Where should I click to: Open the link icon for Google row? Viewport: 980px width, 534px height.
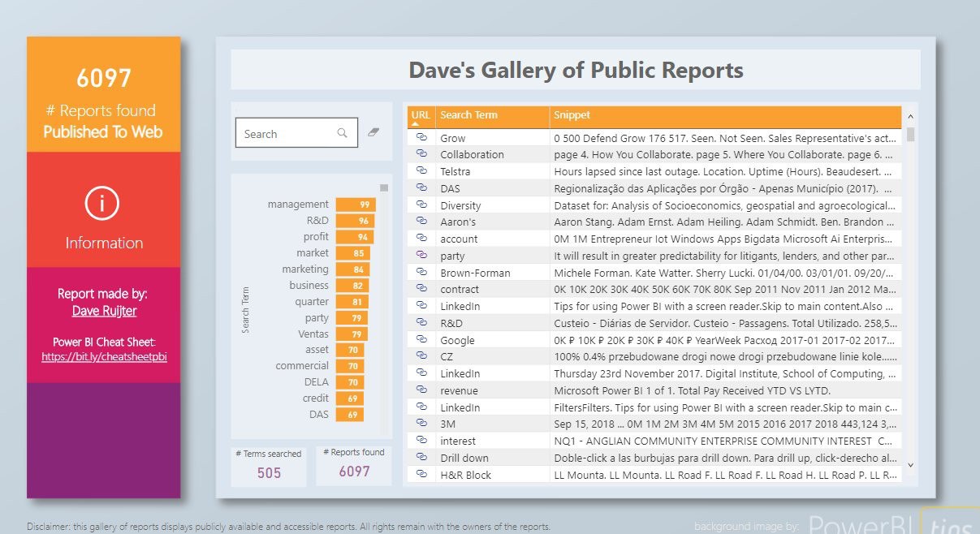421,340
